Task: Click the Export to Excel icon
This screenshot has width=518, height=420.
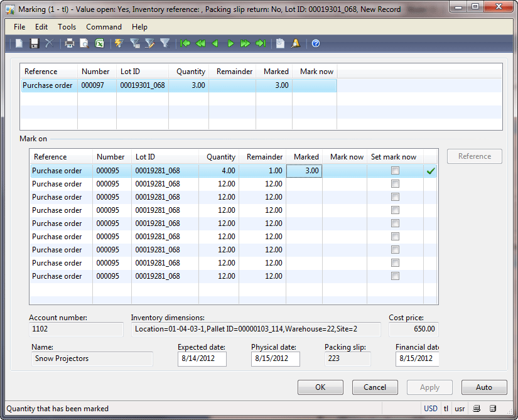Action: [99, 43]
